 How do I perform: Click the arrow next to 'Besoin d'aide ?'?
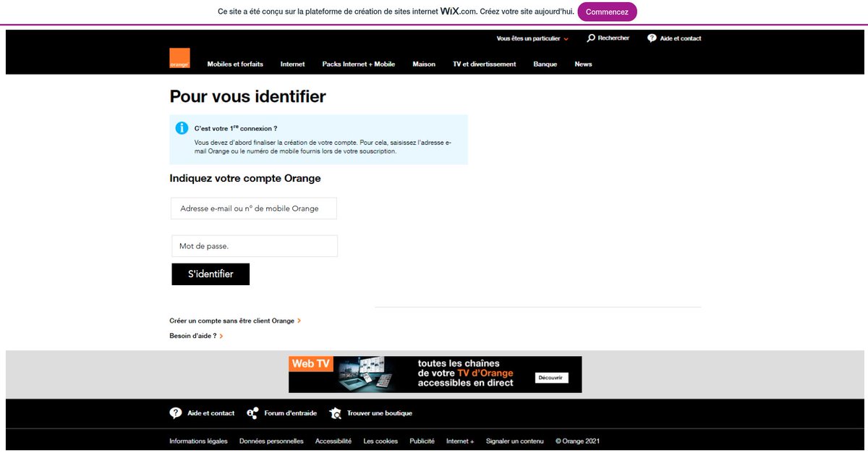click(x=221, y=336)
